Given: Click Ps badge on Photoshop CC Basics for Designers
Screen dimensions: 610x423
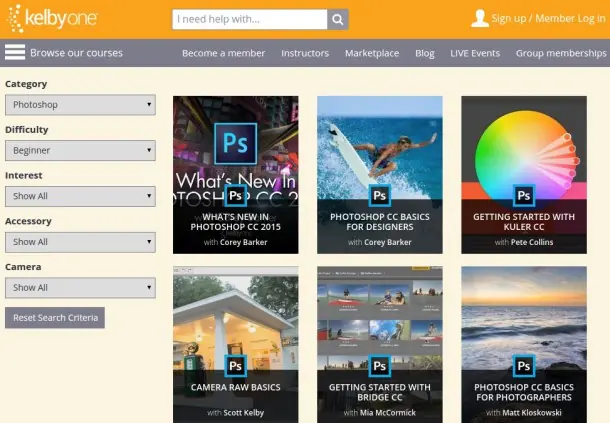Looking at the screenshot, I should click(x=380, y=195).
